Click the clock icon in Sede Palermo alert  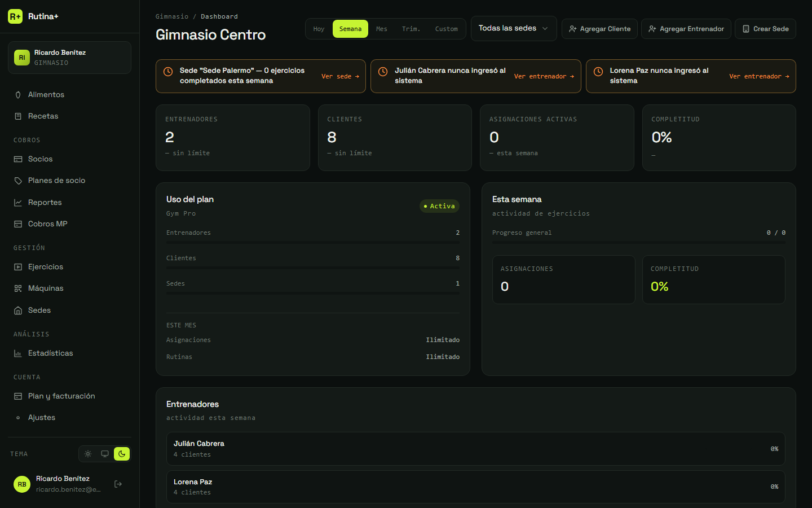[168, 72]
